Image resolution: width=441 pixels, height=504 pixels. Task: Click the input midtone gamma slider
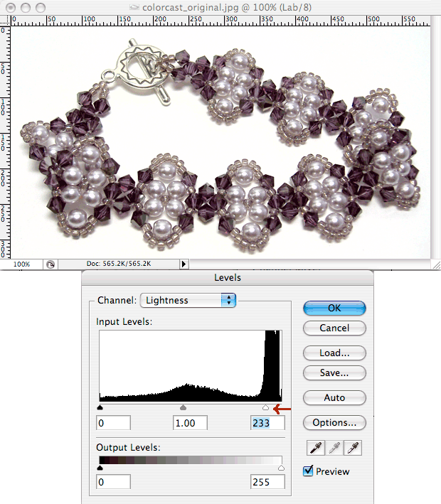point(183,407)
